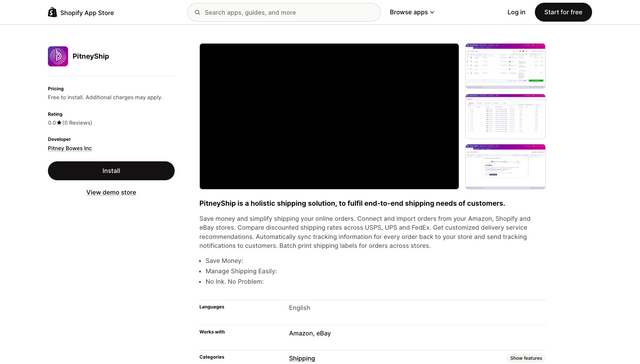Click the No Ink. No Problem: bullet
The image size is (640, 364).
[235, 282]
